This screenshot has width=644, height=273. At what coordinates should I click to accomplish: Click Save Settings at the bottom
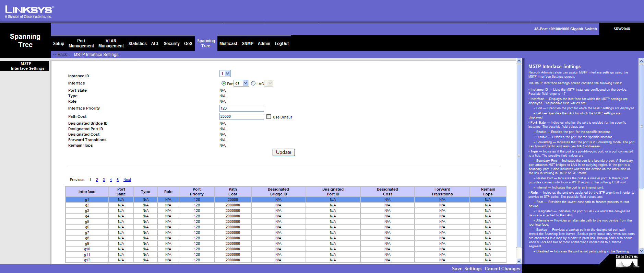tap(466, 269)
